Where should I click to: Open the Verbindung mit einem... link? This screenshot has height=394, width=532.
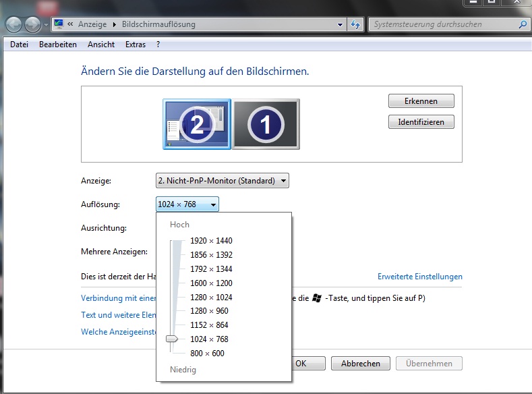(x=118, y=298)
